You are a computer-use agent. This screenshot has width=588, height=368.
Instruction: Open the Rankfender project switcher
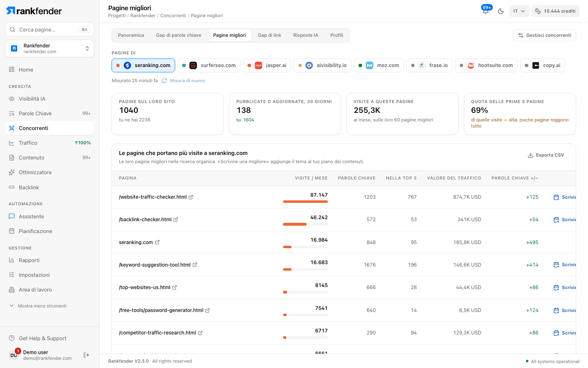(x=49, y=49)
